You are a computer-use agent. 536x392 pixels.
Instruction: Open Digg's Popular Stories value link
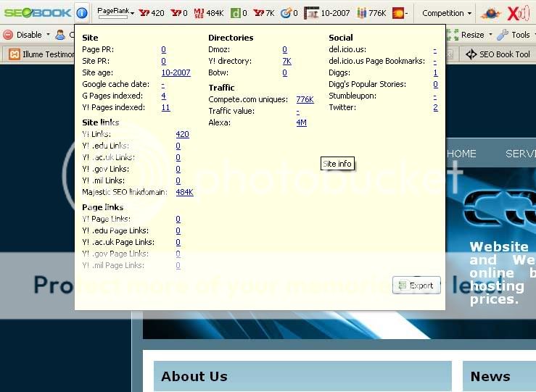pos(435,84)
